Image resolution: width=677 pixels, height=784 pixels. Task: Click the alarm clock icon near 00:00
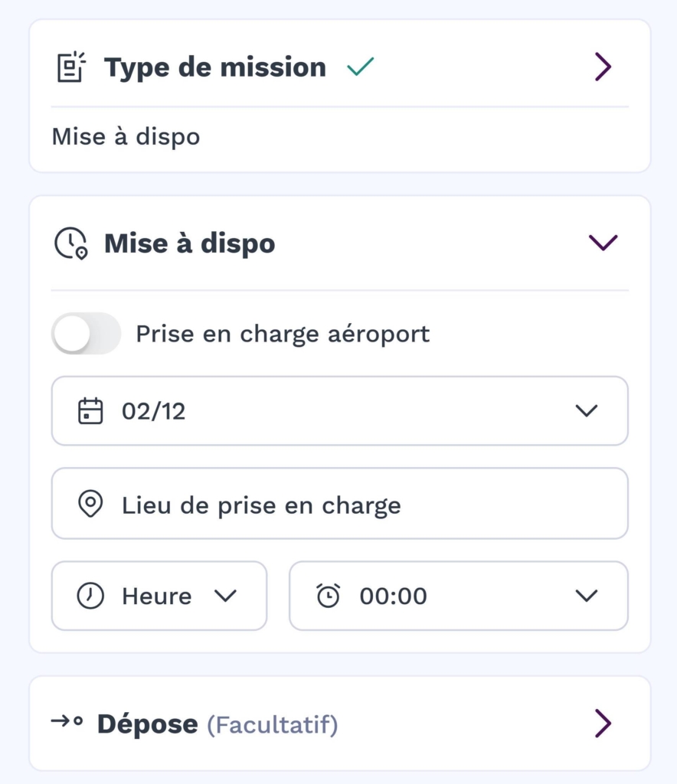(x=329, y=596)
